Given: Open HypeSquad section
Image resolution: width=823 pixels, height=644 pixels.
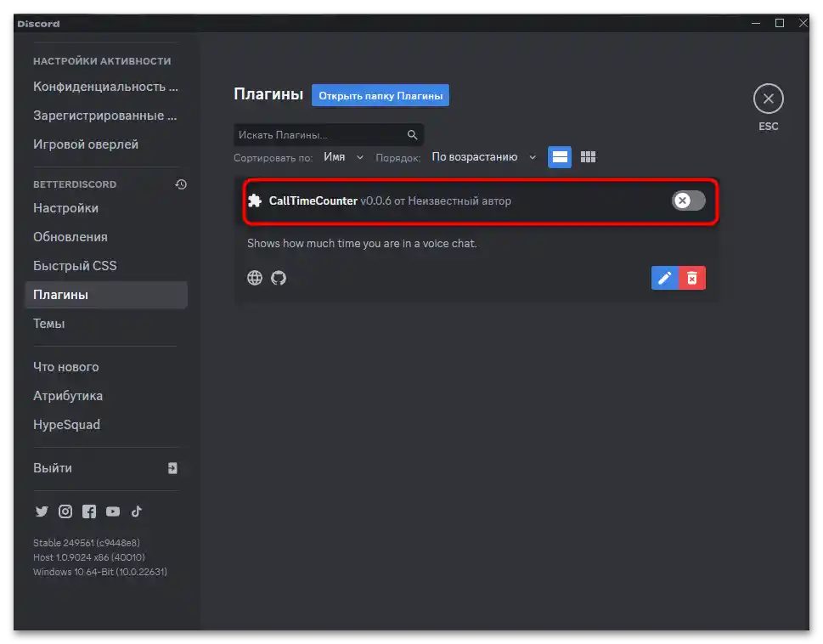Looking at the screenshot, I should pos(106,425).
